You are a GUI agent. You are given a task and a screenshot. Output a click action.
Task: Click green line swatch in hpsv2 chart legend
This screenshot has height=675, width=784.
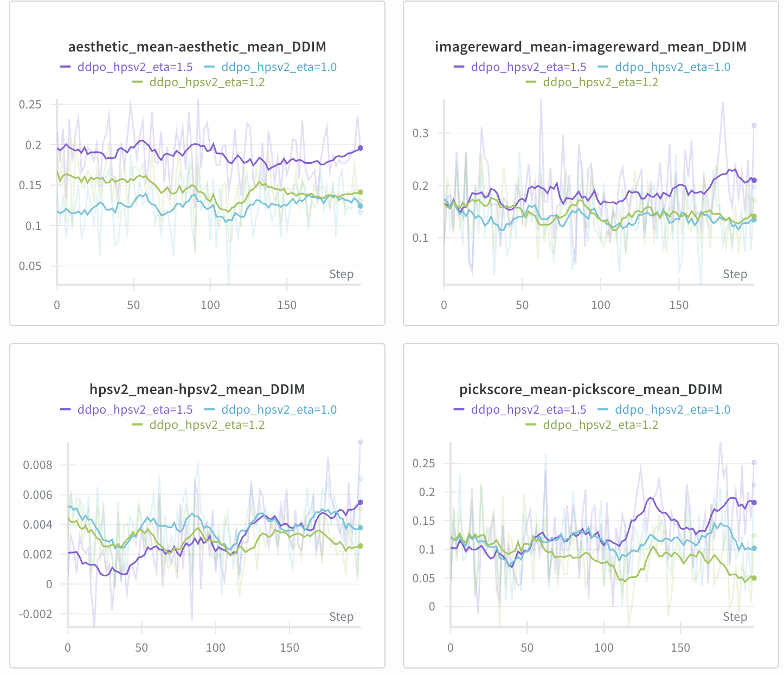(x=138, y=425)
